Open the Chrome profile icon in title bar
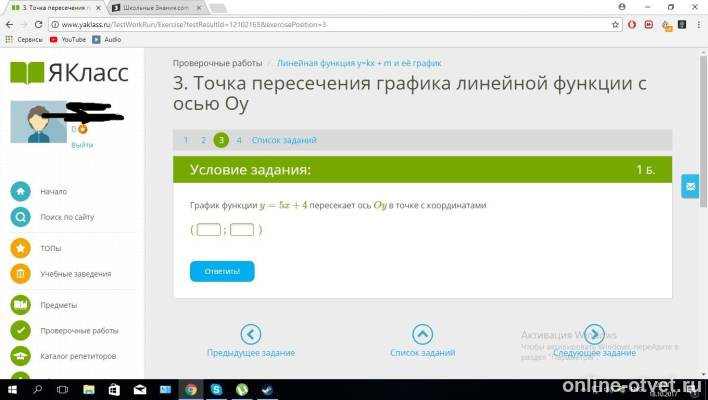 [622, 7]
